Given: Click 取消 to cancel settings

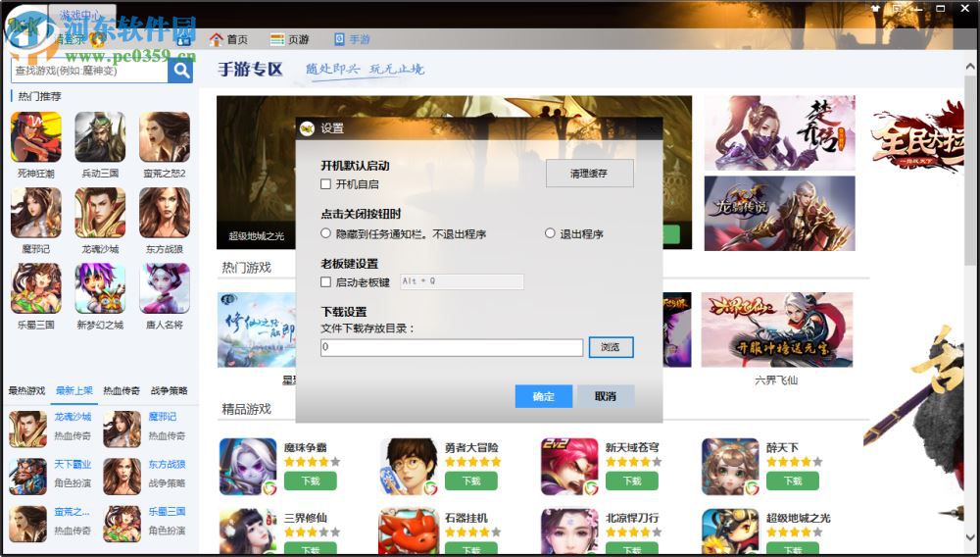Looking at the screenshot, I should click(x=606, y=396).
